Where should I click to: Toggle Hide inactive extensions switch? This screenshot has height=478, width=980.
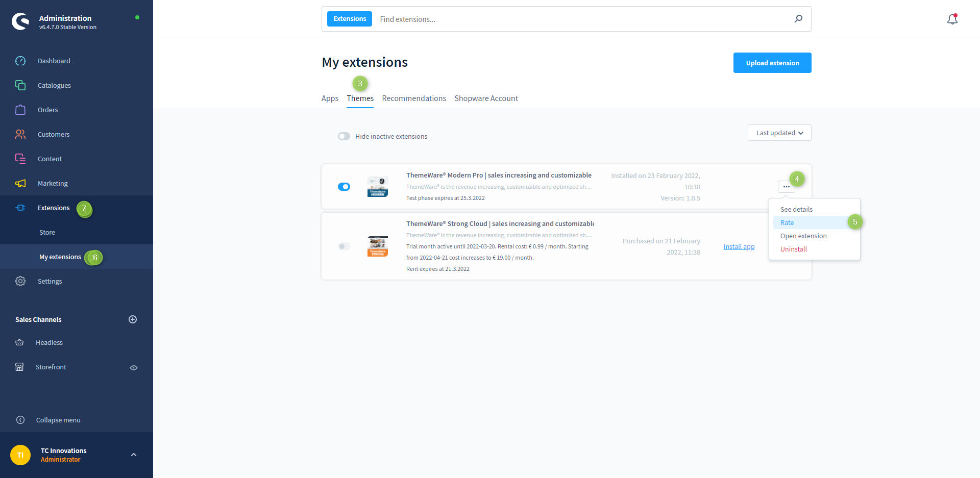pos(344,136)
